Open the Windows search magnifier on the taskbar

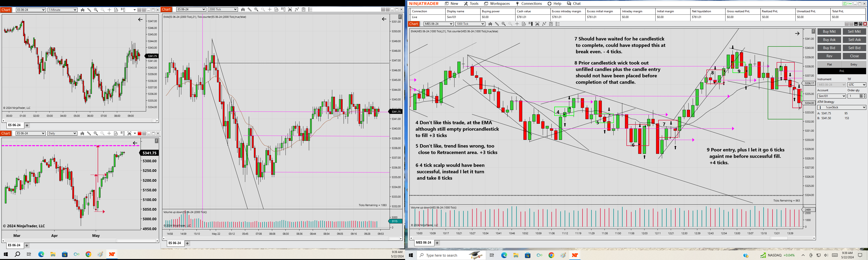click(x=17, y=254)
